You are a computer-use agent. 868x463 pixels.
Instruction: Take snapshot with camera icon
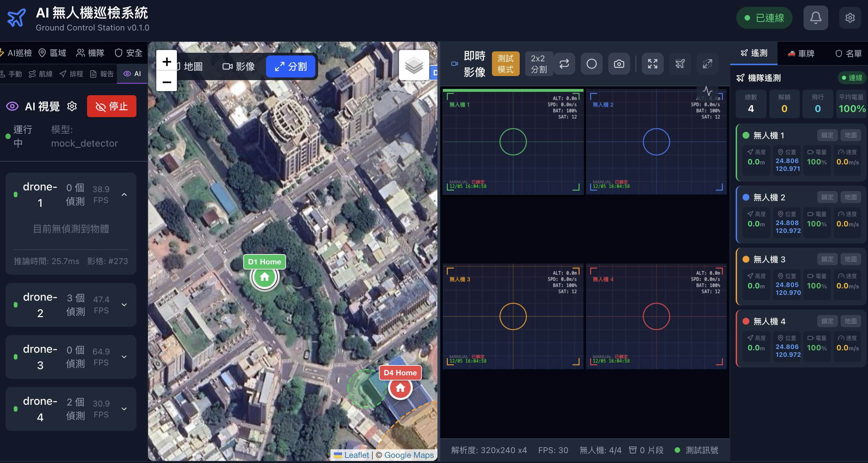[x=619, y=64]
